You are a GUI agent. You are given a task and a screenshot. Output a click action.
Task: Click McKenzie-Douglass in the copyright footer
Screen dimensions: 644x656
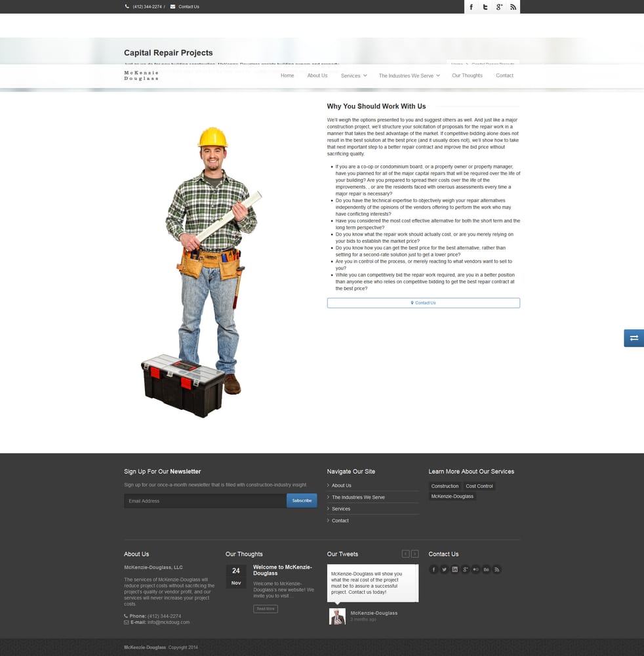(145, 647)
